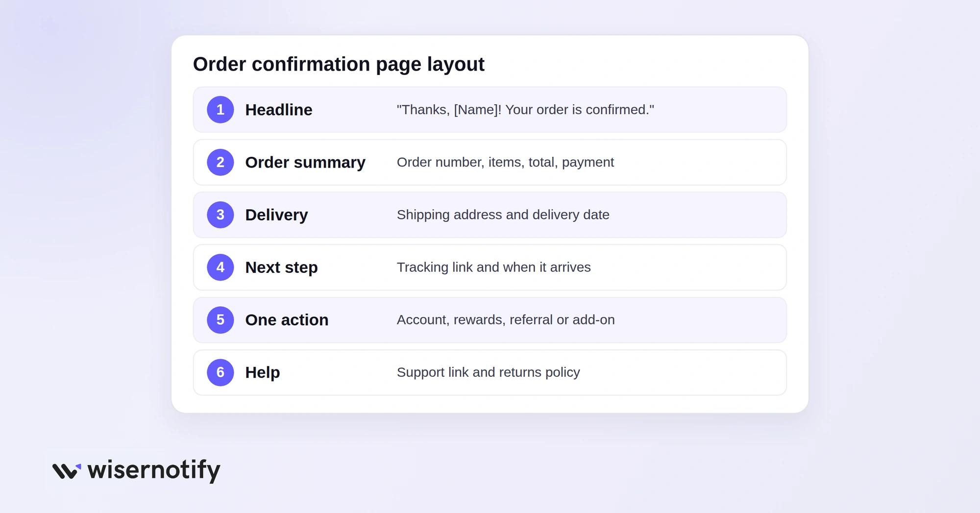
Task: Select "Support link and returns policy" text
Action: click(489, 372)
